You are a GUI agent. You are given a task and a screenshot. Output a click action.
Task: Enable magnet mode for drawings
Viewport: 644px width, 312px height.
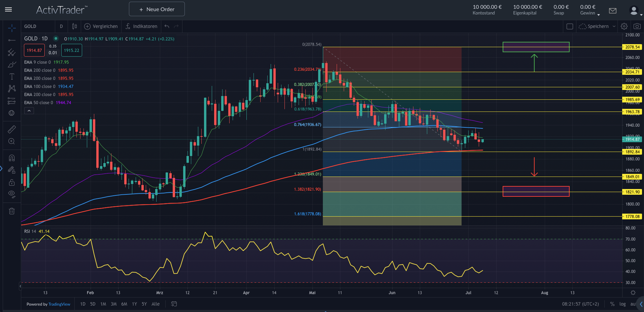(x=12, y=158)
